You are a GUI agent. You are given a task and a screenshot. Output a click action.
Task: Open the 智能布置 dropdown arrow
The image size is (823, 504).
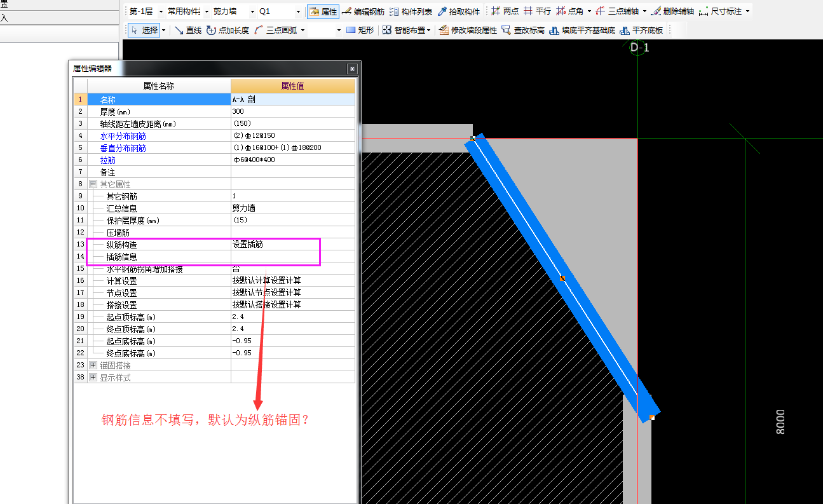click(428, 30)
